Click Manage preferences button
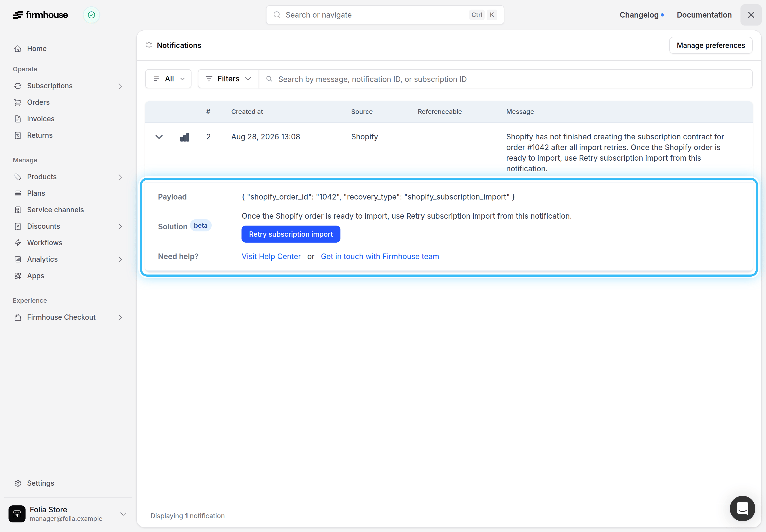 711,45
